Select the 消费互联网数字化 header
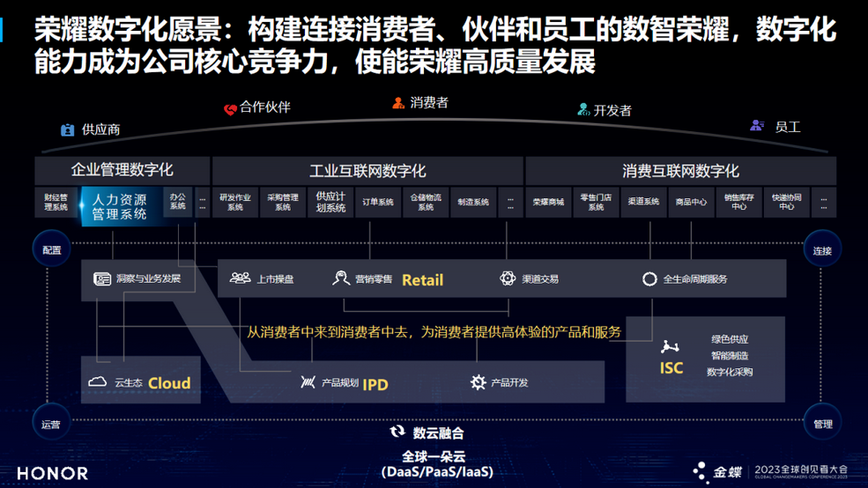Screen dimensions: 868x488 tap(680, 171)
